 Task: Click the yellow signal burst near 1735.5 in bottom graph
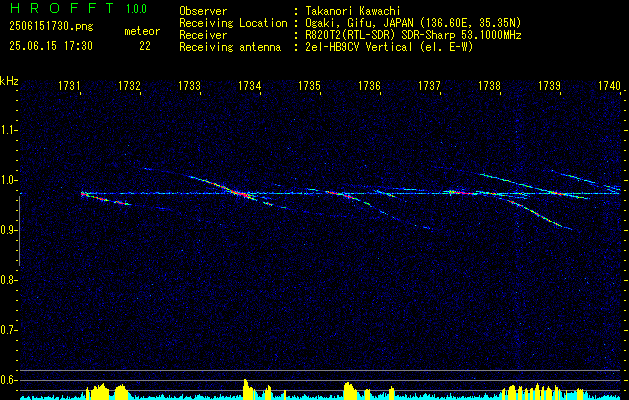pyautogui.click(x=350, y=390)
